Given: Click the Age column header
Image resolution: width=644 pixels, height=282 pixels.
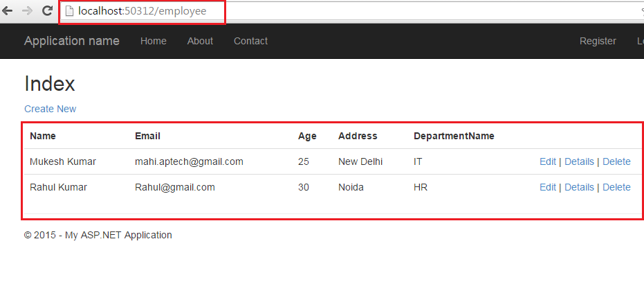Looking at the screenshot, I should click(x=307, y=136).
